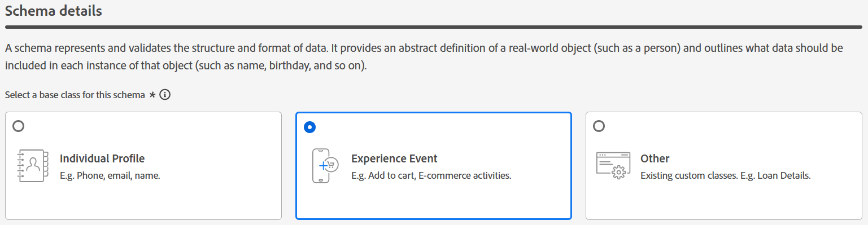
Task: Click the schema explanation paragraph
Action: point(424,57)
